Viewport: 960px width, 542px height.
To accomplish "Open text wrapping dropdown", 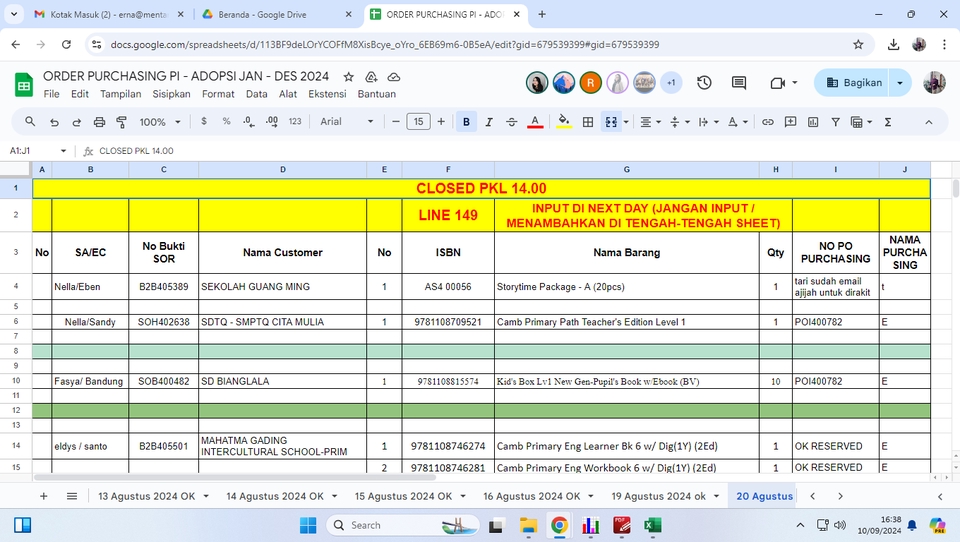I will (708, 122).
